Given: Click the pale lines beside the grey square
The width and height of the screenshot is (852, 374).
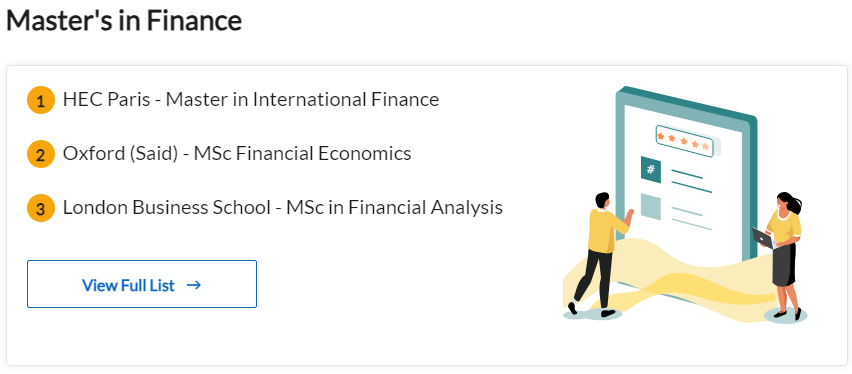Looking at the screenshot, I should [691, 218].
